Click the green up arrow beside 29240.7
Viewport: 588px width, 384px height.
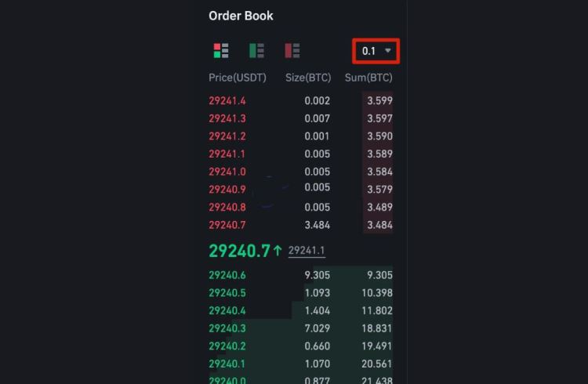pyautogui.click(x=278, y=251)
